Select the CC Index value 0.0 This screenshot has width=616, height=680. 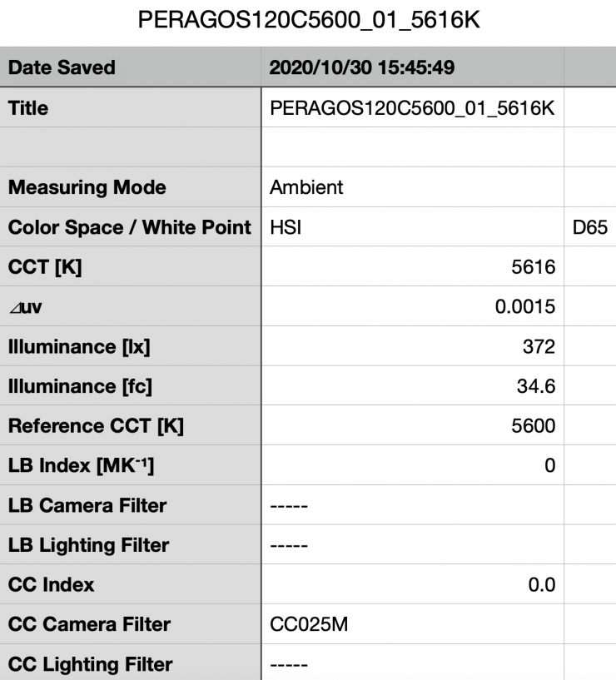click(x=542, y=584)
